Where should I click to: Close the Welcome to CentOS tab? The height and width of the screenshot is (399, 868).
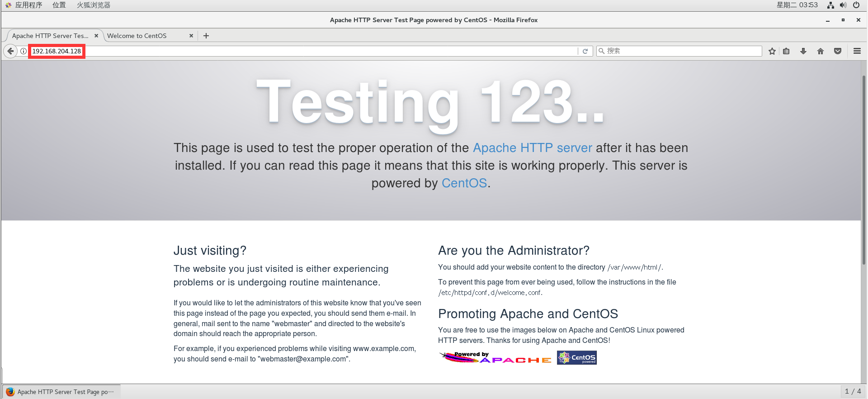tap(191, 36)
